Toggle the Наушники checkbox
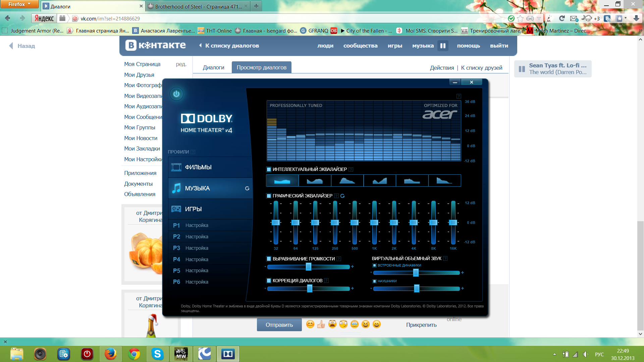 (375, 281)
